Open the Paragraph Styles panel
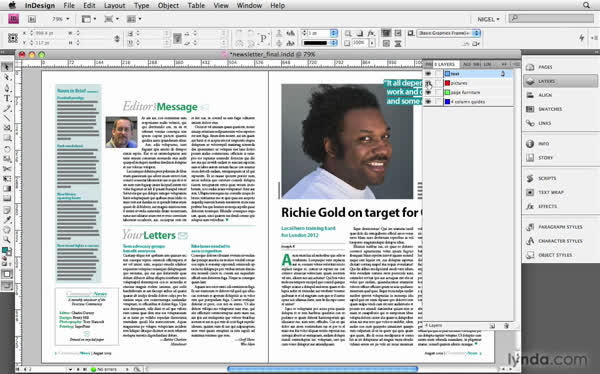This screenshot has width=600, height=374. tap(561, 227)
